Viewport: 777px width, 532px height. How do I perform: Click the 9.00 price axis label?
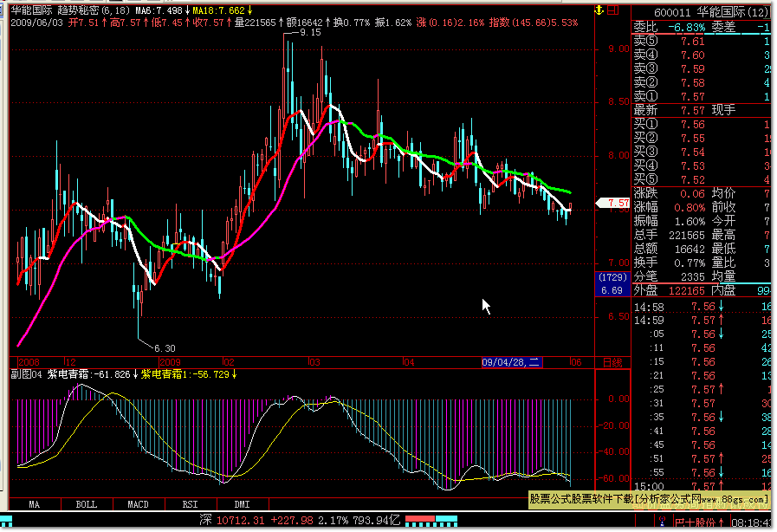pos(619,49)
